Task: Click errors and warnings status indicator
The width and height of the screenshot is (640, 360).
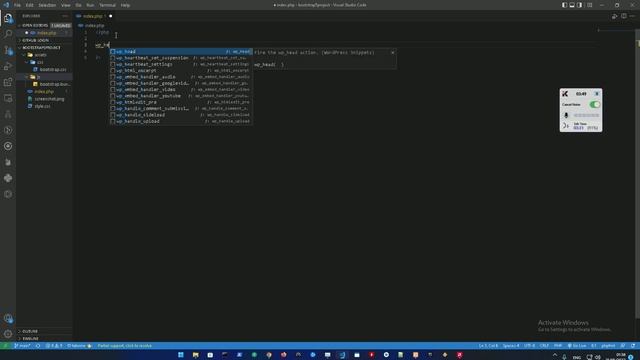Action: tap(54, 346)
